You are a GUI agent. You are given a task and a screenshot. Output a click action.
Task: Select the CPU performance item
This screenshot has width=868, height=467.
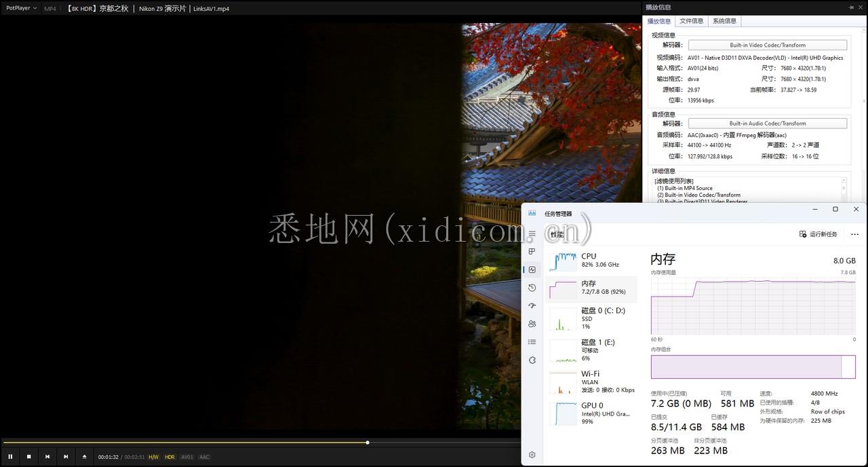(x=591, y=261)
